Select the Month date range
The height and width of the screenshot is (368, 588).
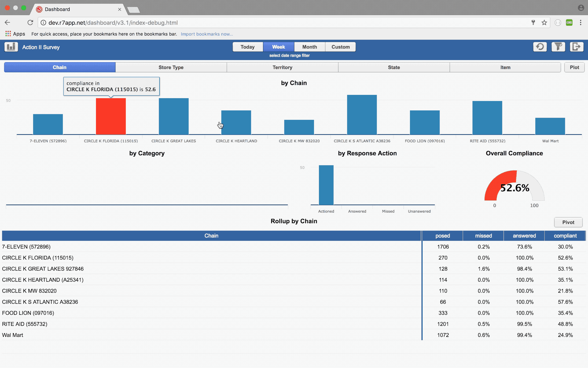click(310, 47)
